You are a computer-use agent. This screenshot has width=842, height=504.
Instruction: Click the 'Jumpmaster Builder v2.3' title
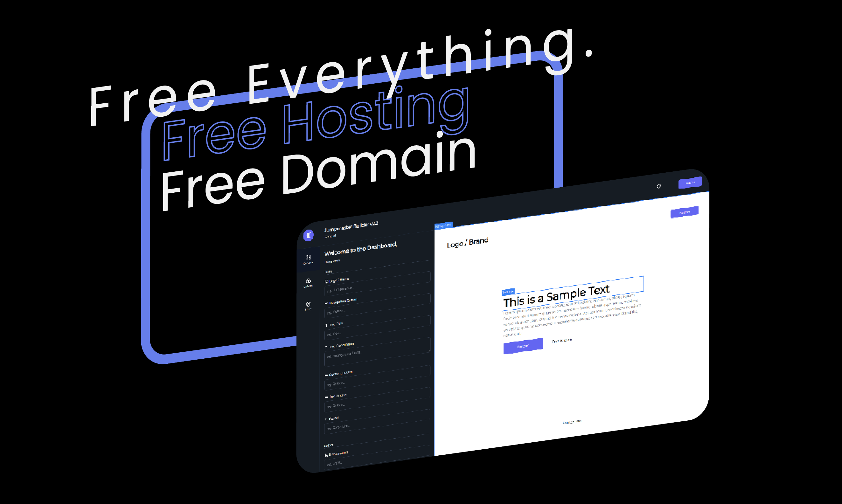tap(351, 226)
